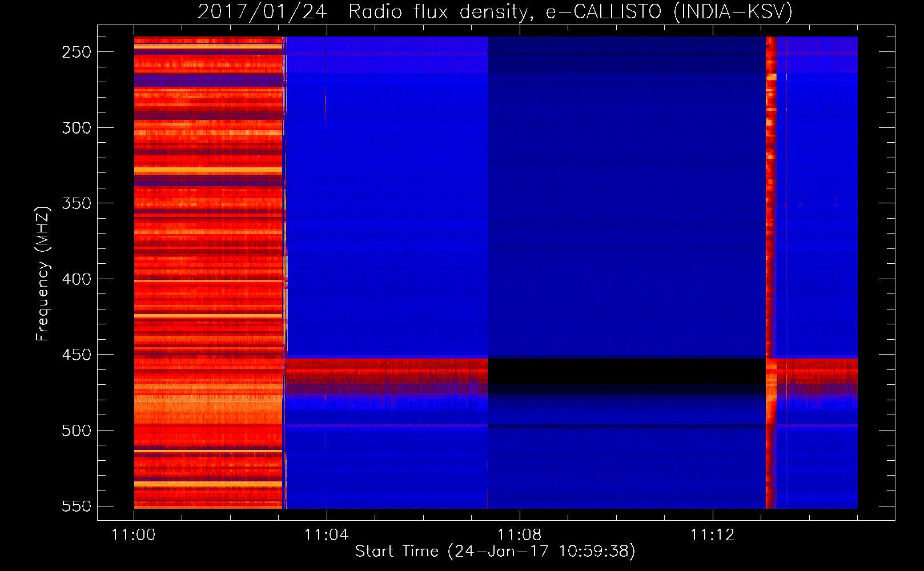Screen dimensions: 924x571
Task: Click the narrow red vertical burst after 11:12
Action: point(771,272)
